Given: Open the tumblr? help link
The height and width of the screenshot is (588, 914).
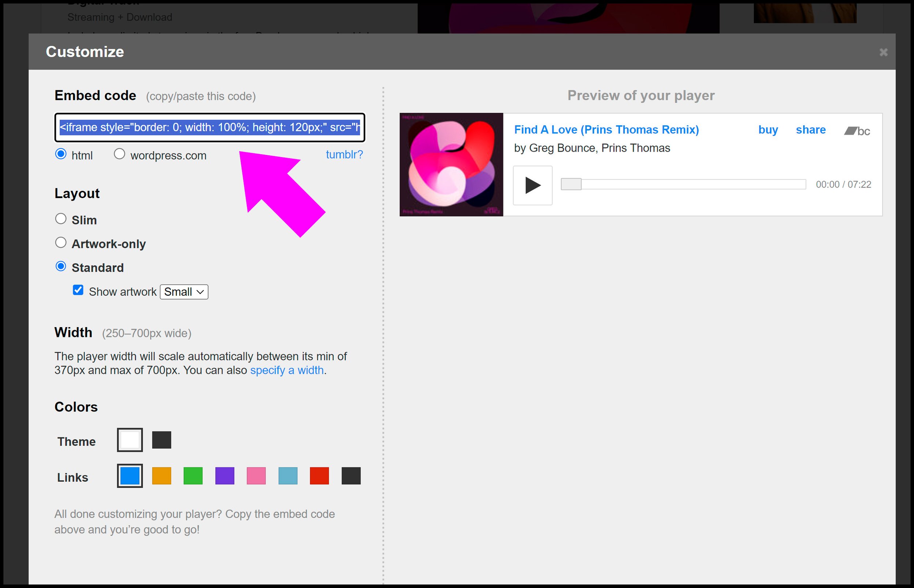Looking at the screenshot, I should [x=344, y=154].
